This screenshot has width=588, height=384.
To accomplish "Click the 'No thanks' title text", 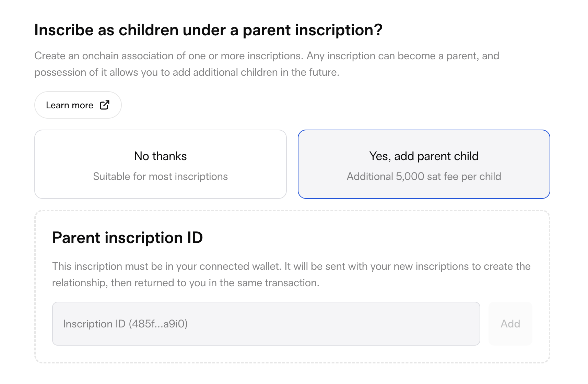I will coord(160,156).
